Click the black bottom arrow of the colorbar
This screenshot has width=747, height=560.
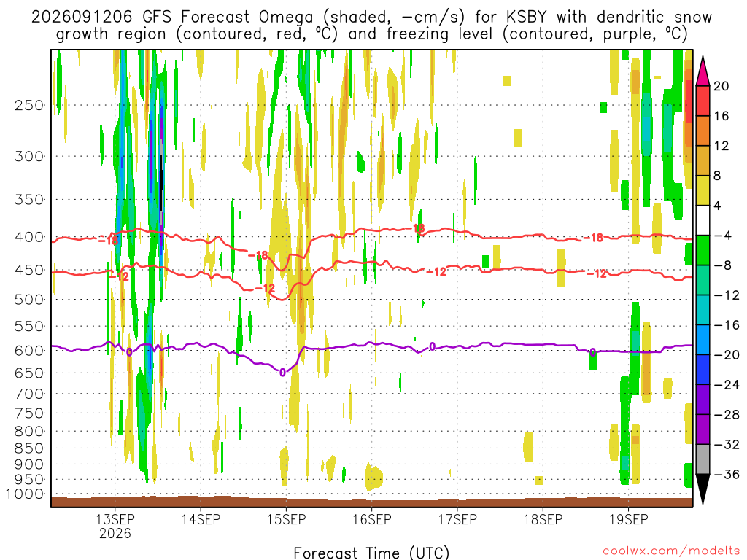coord(703,489)
